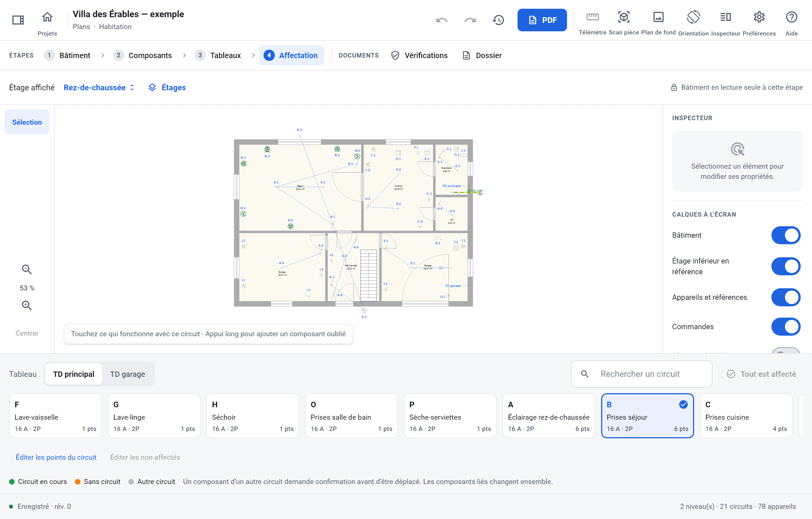Click the redo arrow icon
This screenshot has width=812, height=519.
[x=470, y=20]
